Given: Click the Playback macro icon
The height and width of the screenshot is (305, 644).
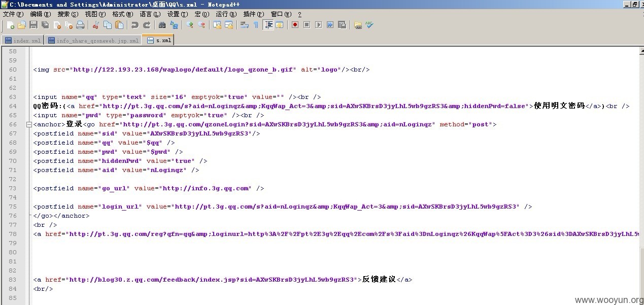Looking at the screenshot, I should (x=318, y=25).
